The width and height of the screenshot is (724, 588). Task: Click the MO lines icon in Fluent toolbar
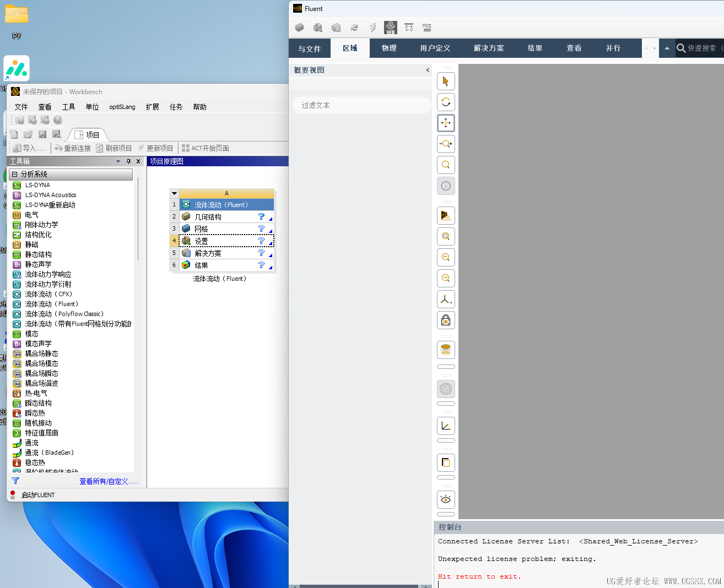pyautogui.click(x=427, y=28)
